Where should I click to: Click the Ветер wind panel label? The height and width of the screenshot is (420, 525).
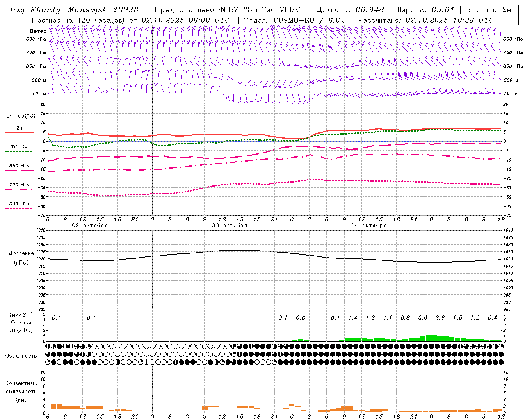(x=38, y=31)
